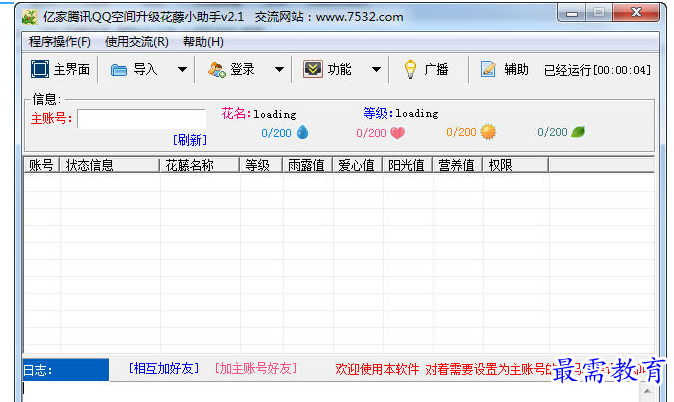Click the 主账号 input field
Image resolution: width=674 pixels, height=402 pixels.
coord(142,119)
